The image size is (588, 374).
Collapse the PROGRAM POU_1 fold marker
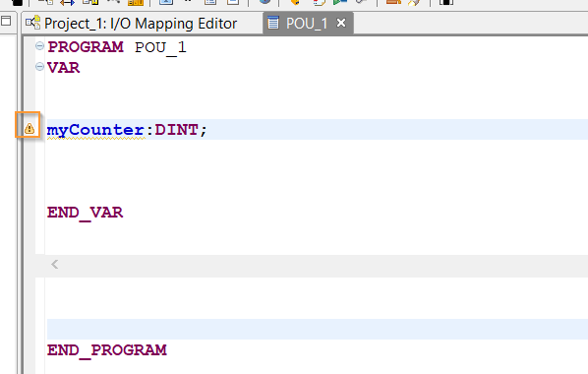pos(39,46)
